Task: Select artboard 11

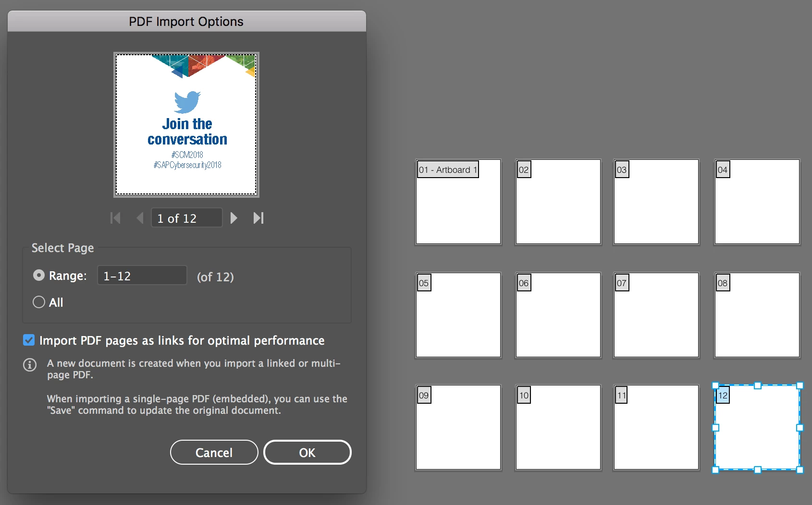Action: pyautogui.click(x=656, y=427)
